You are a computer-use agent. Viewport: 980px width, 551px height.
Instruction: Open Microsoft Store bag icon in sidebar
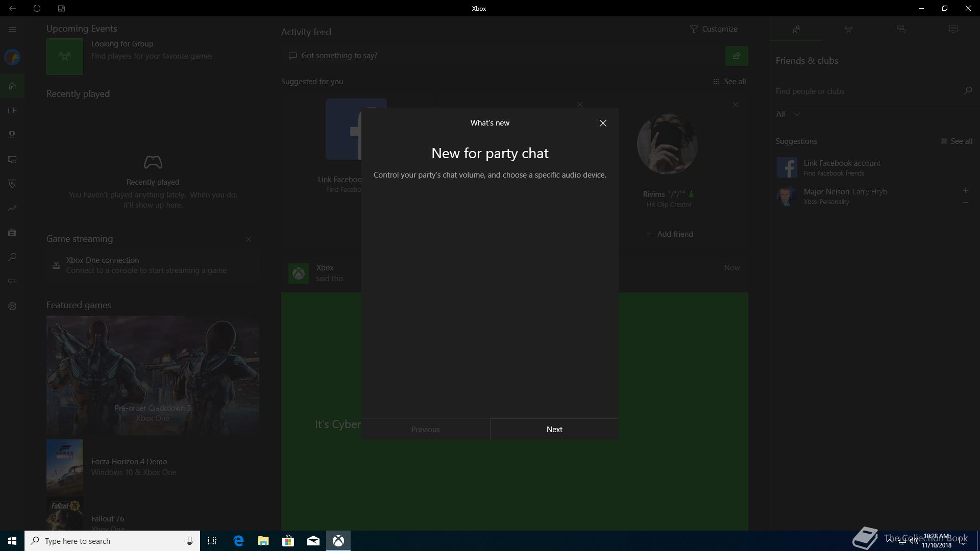click(12, 233)
